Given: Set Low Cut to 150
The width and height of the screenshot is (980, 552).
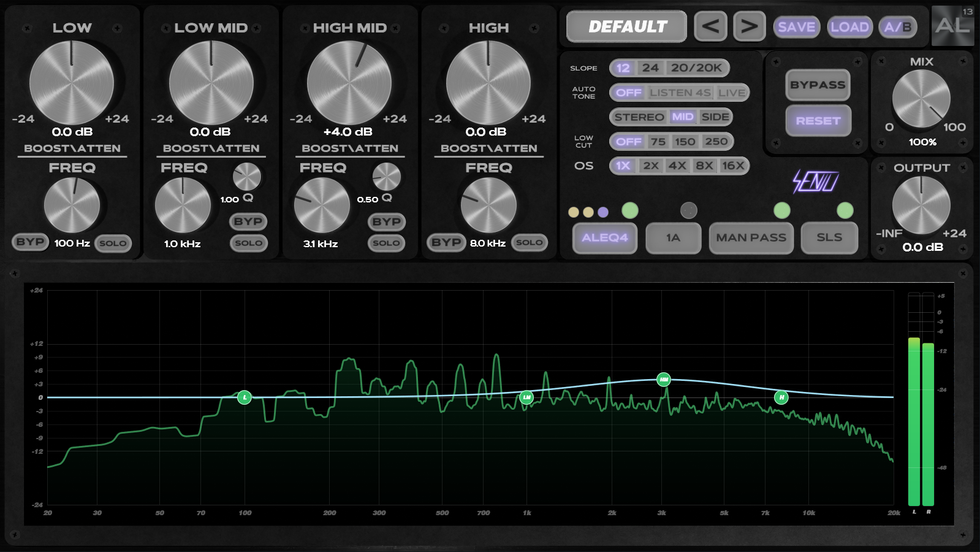Looking at the screenshot, I should pyautogui.click(x=685, y=142).
